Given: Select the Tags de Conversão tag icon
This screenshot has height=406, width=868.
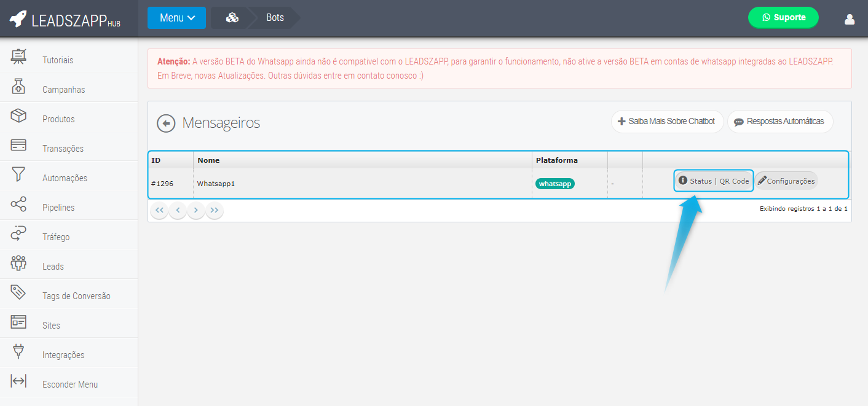Looking at the screenshot, I should pos(18,295).
